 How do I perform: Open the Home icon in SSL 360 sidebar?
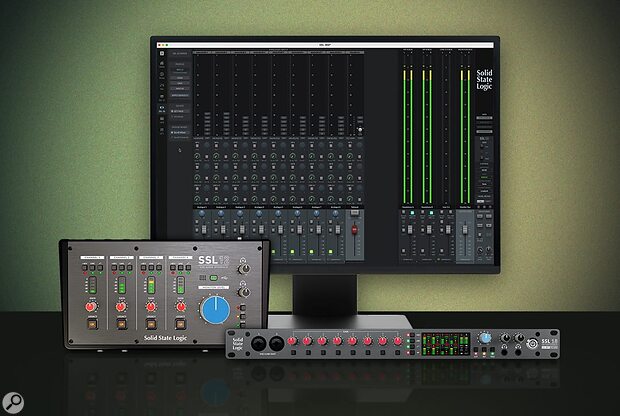(x=162, y=64)
